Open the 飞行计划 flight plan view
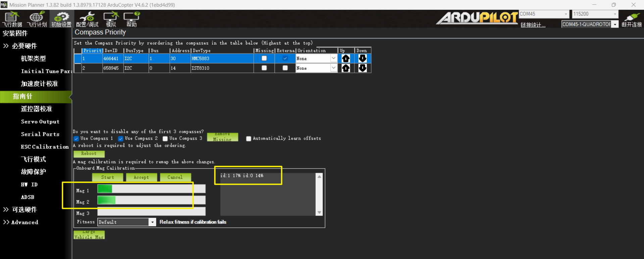 tap(37, 19)
